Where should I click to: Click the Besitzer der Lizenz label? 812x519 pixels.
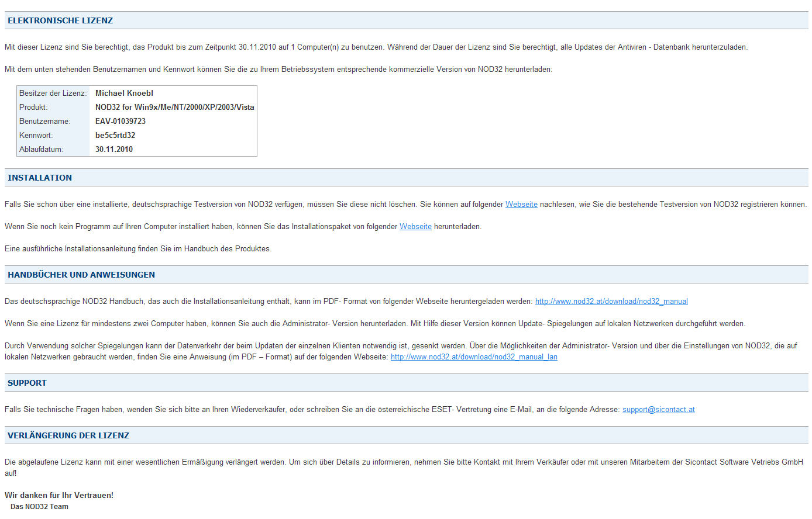pyautogui.click(x=53, y=93)
